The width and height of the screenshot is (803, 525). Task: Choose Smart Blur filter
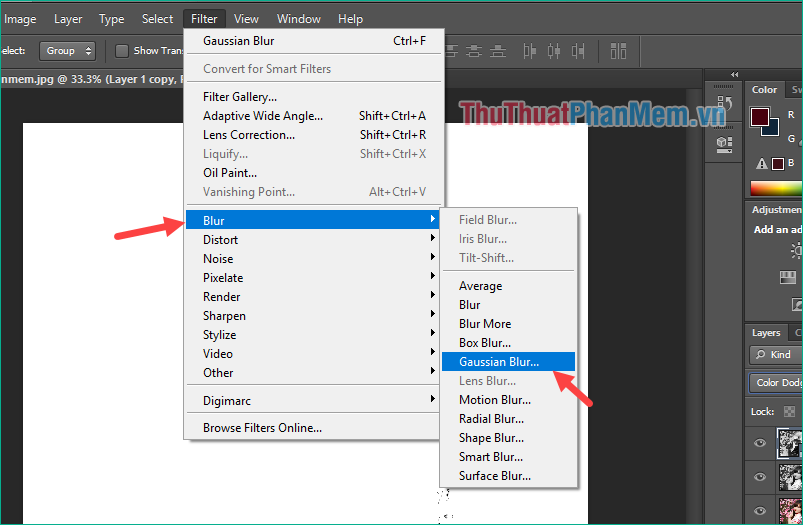pos(508,456)
